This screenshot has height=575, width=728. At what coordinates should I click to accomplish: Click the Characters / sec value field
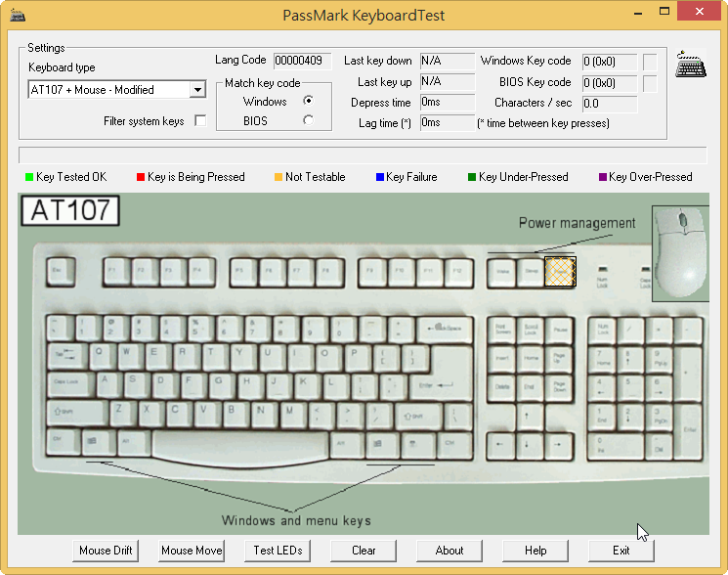tap(610, 103)
